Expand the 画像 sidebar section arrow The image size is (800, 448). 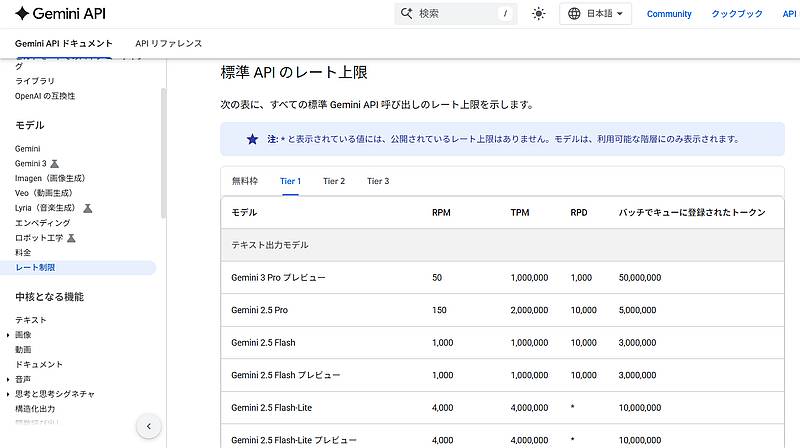coord(8,335)
